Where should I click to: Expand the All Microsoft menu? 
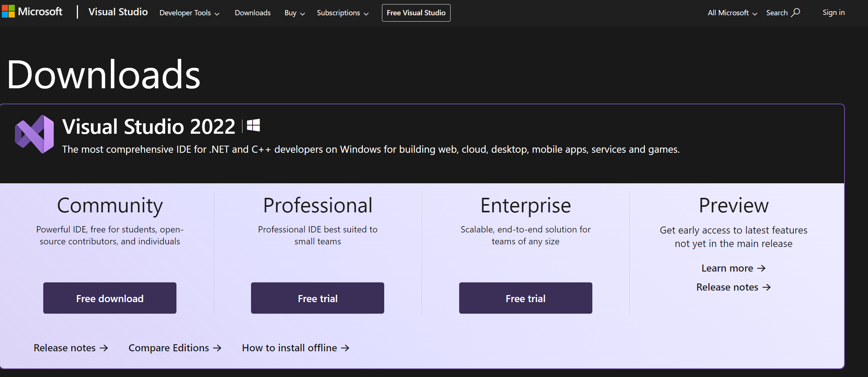coord(733,13)
